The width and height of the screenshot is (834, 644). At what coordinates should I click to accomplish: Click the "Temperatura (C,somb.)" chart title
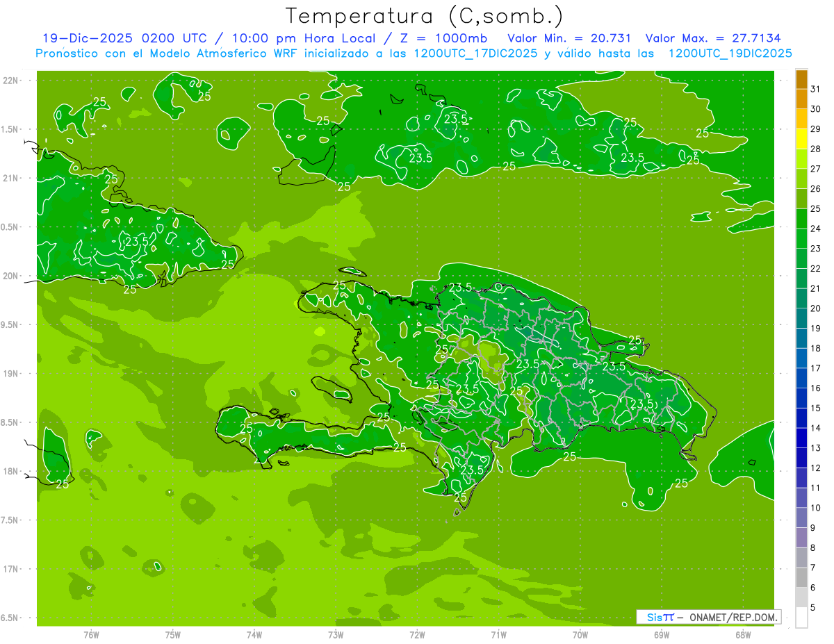tap(425, 17)
